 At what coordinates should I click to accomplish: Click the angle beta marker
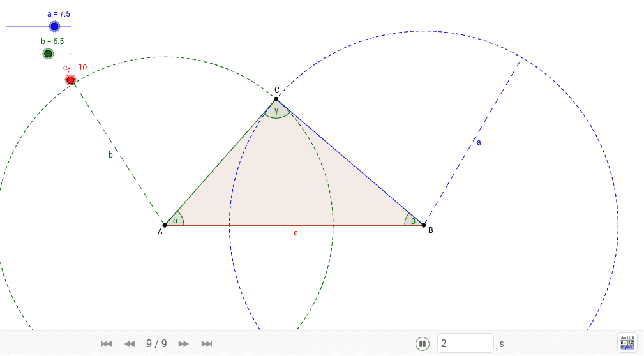pos(412,221)
